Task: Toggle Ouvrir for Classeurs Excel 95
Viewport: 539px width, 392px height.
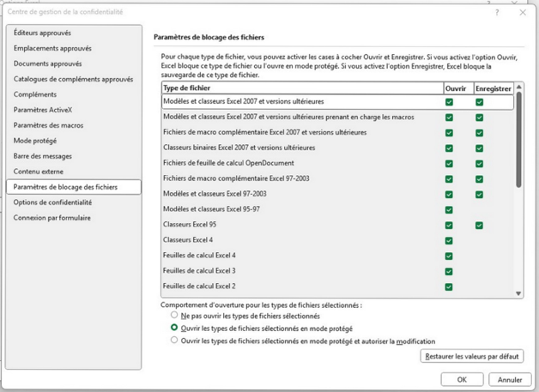Action: [x=449, y=226]
